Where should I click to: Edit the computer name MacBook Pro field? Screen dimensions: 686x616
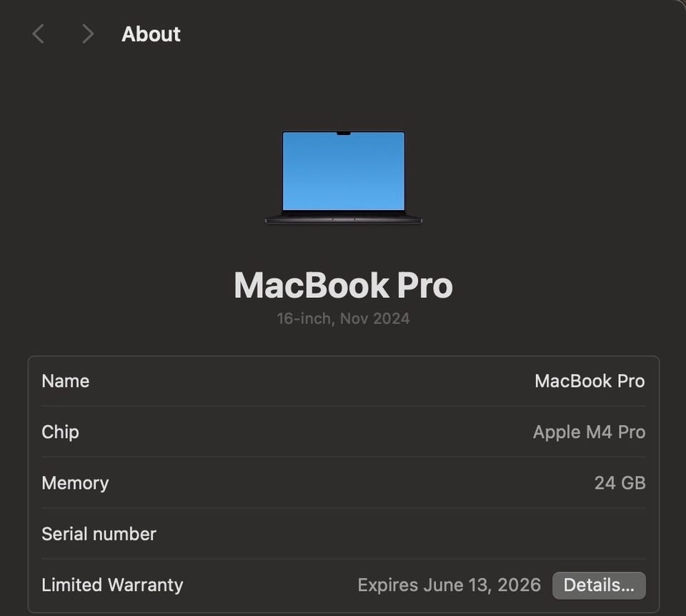click(589, 381)
